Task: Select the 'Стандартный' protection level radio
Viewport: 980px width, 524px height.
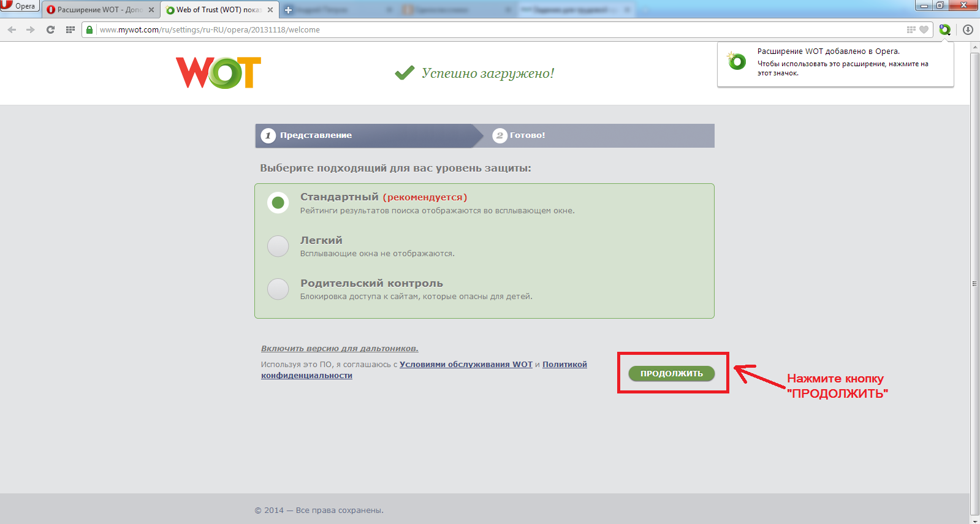Action: click(278, 202)
